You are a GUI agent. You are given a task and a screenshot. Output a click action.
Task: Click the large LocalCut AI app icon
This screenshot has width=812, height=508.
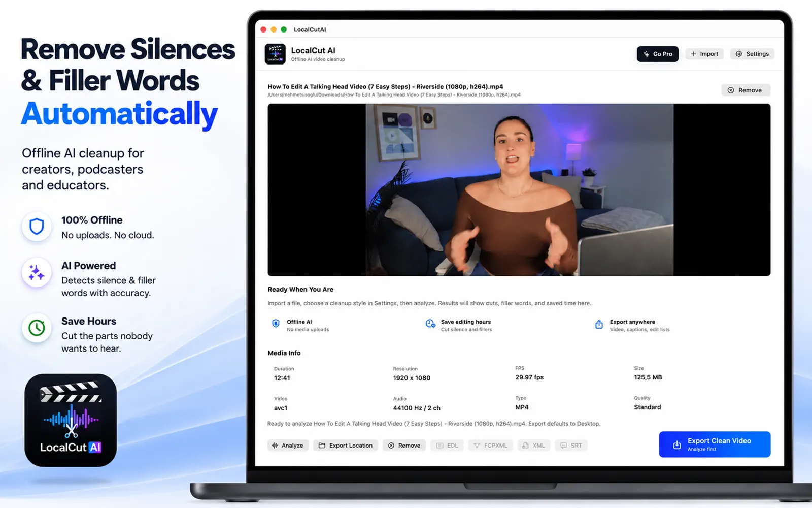71,420
